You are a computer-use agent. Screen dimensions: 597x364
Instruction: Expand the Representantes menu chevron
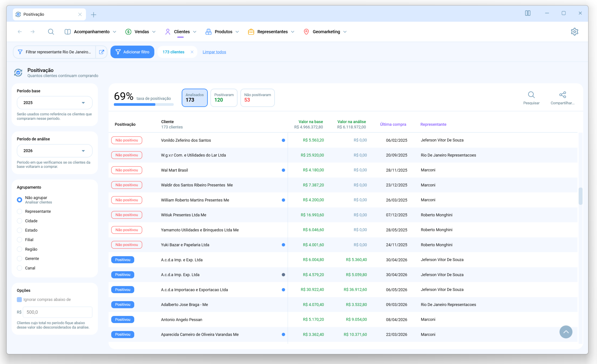pos(292,32)
